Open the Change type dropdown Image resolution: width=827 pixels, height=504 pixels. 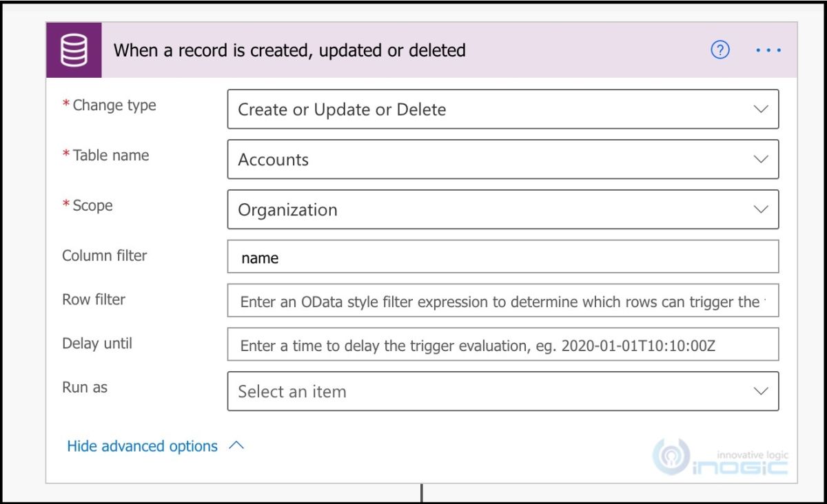click(x=503, y=109)
